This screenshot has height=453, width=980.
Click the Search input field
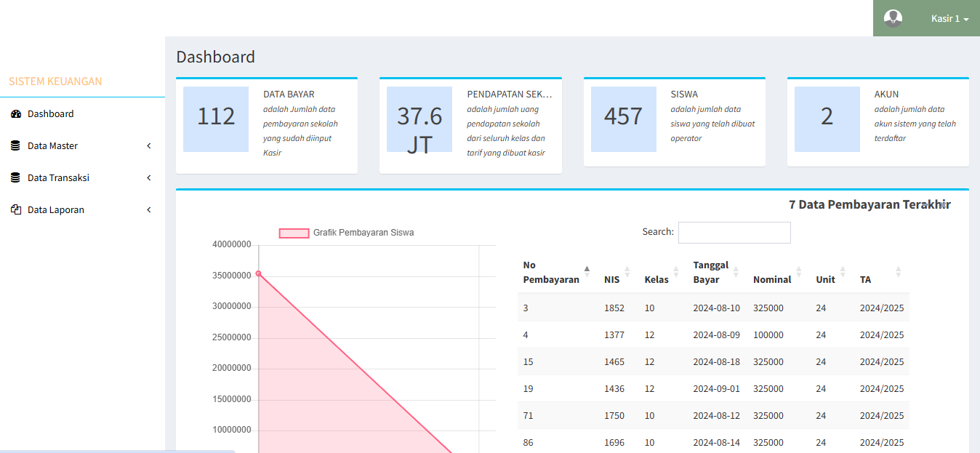tap(734, 233)
